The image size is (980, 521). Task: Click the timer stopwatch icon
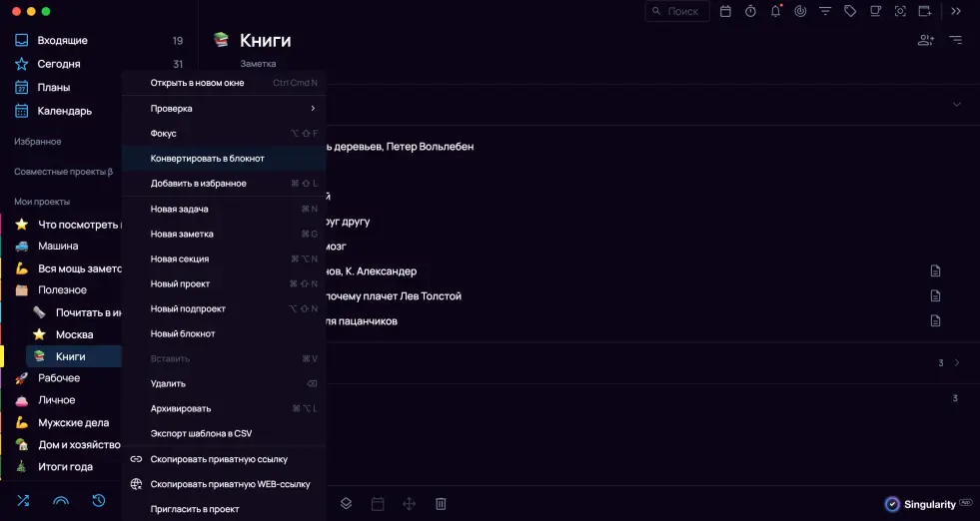tap(750, 11)
